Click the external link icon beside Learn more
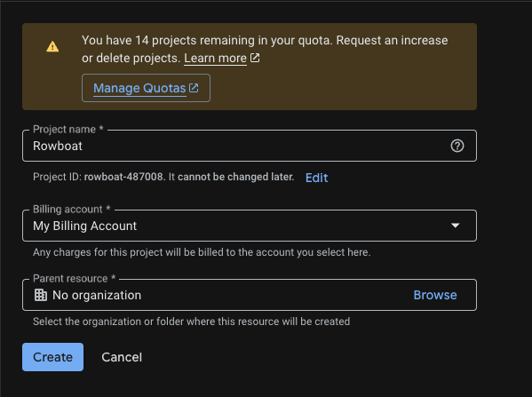Image resolution: width=532 pixels, height=397 pixels. [x=255, y=58]
